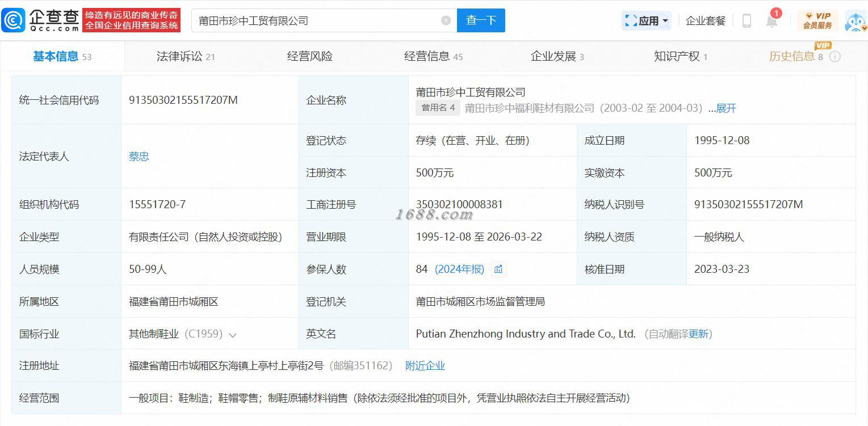The image size is (868, 426).
Task: Open the 2024年报 link
Action: pos(459,269)
